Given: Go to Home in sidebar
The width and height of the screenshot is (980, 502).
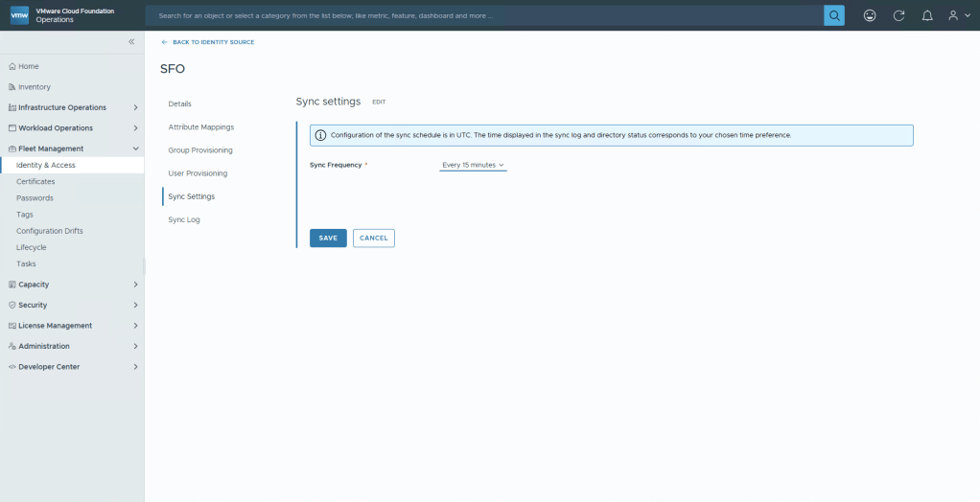Looking at the screenshot, I should pyautogui.click(x=29, y=66).
